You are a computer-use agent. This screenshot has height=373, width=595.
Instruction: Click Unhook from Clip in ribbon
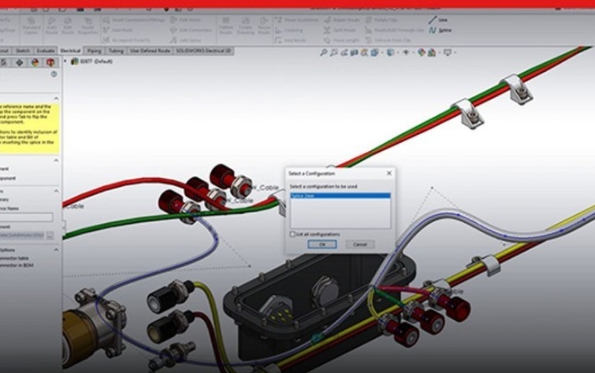click(x=388, y=40)
